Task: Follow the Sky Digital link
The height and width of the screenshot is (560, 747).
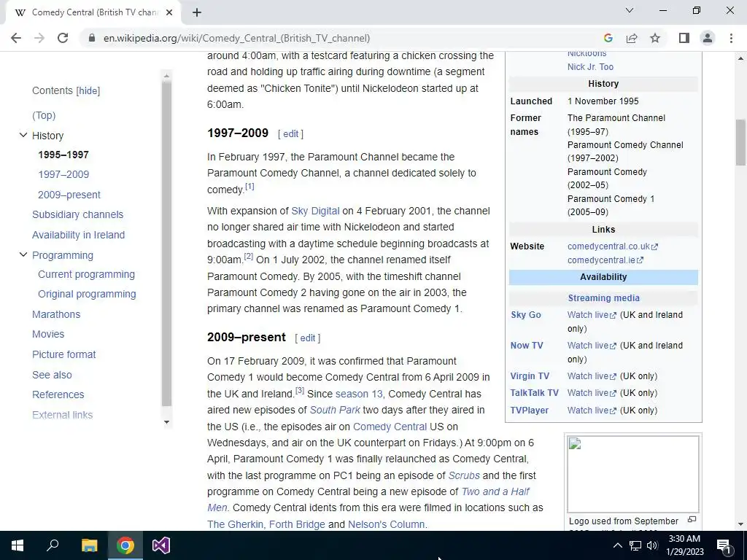Action: tap(315, 211)
